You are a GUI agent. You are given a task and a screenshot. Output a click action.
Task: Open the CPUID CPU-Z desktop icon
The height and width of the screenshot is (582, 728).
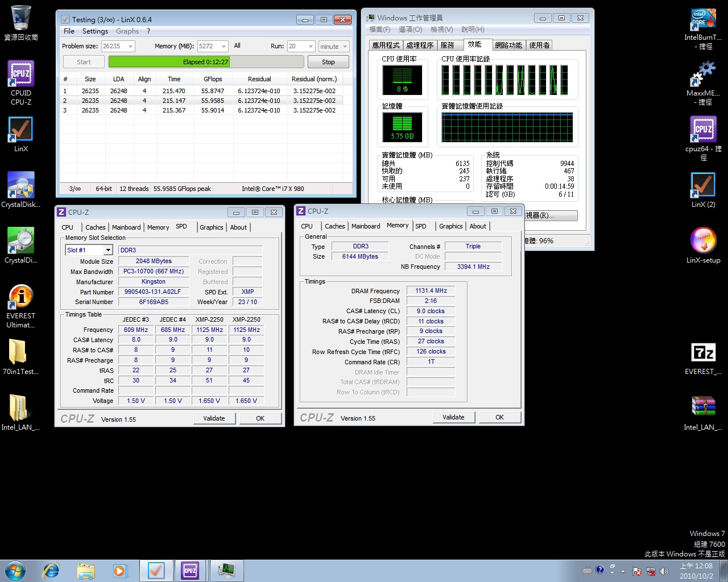(20, 83)
